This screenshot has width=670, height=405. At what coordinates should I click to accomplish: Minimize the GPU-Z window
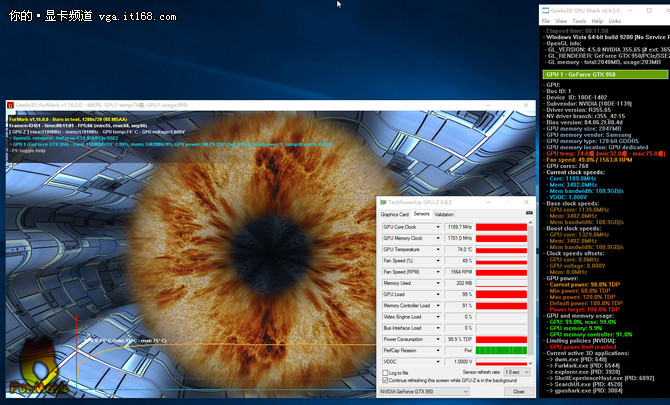coord(488,202)
